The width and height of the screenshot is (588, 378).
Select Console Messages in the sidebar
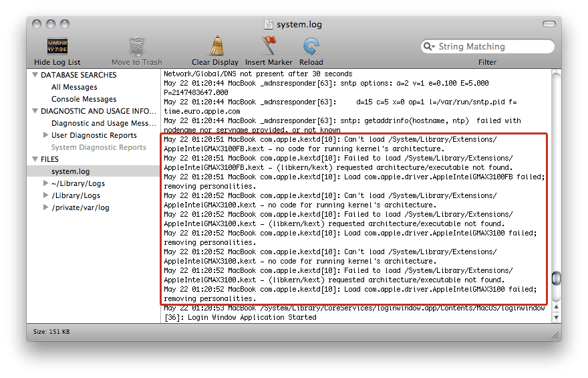point(84,99)
